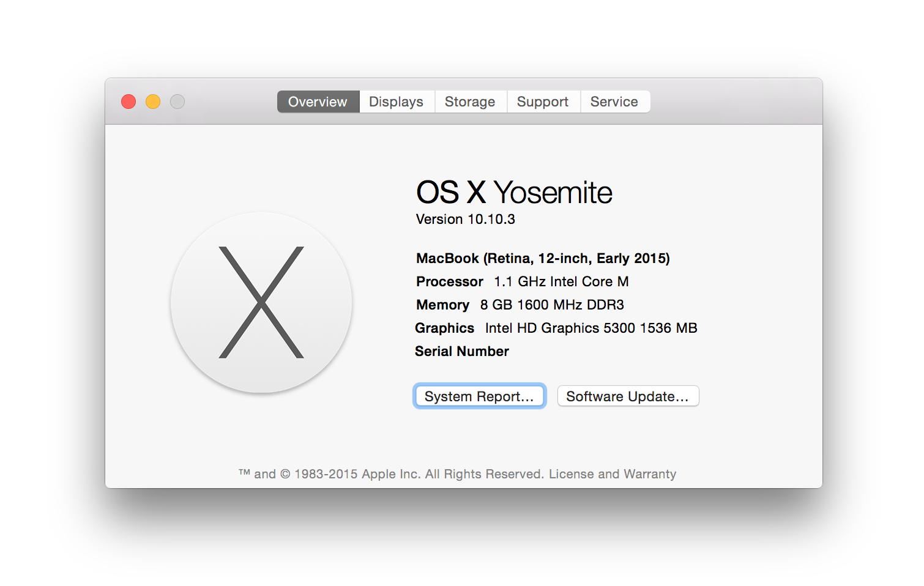Click the 8 GB 1600 MHz DDR3 value
Image resolution: width=924 pixels, height=586 pixels.
pyautogui.click(x=552, y=305)
